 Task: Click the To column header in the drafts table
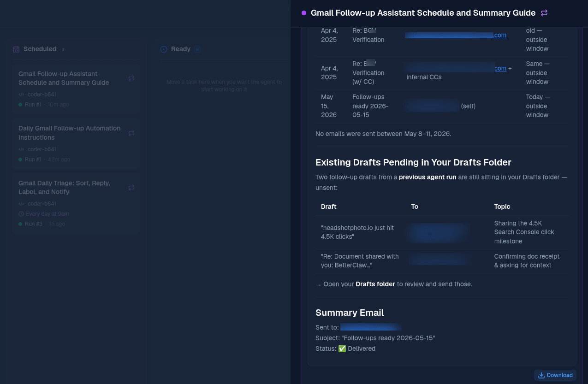[415, 207]
